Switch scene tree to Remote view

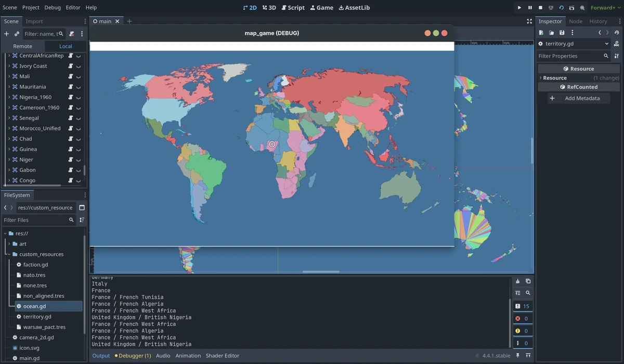coord(22,46)
